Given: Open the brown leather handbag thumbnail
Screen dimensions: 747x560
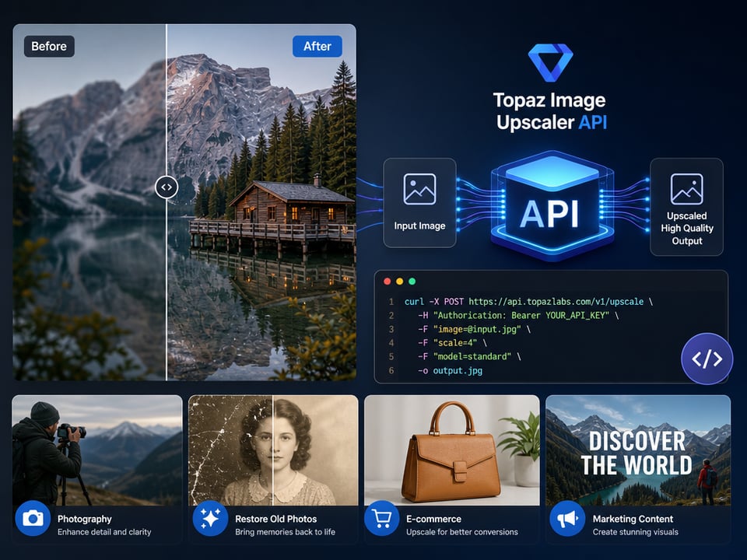Looking at the screenshot, I should (x=451, y=450).
